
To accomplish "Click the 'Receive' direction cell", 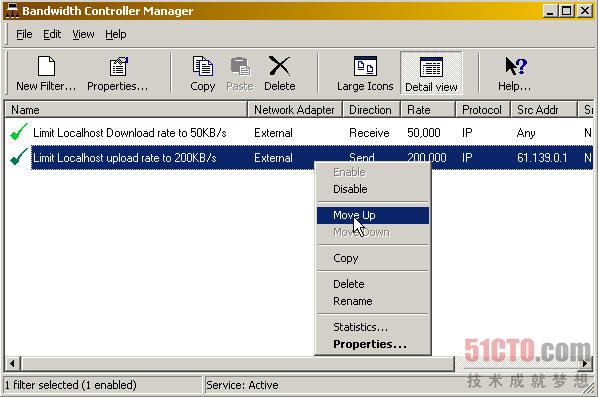I will click(x=369, y=133).
